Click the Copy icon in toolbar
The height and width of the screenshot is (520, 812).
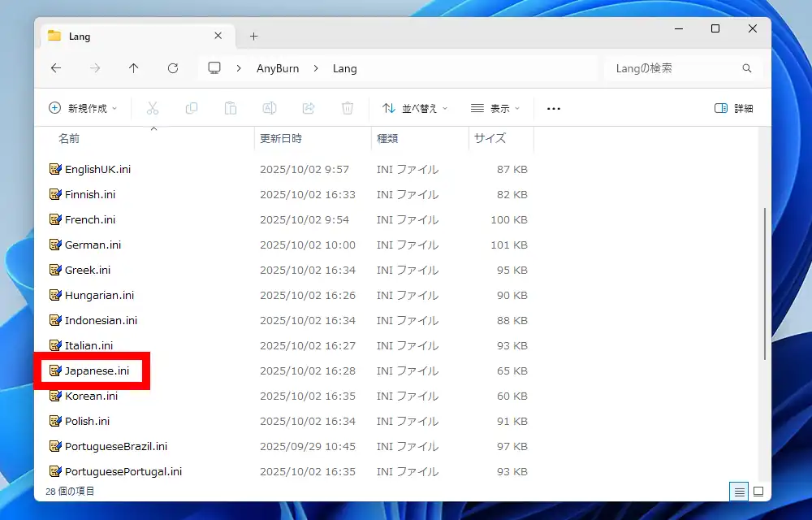[192, 108]
